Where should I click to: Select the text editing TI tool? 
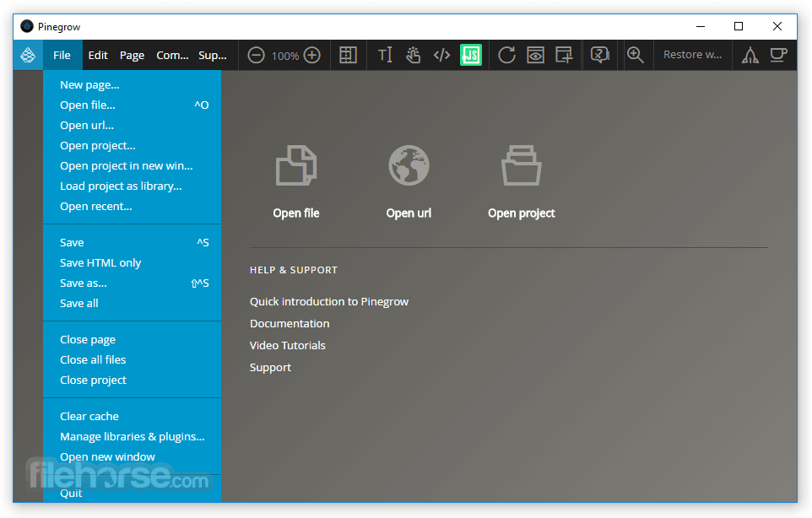(x=385, y=55)
